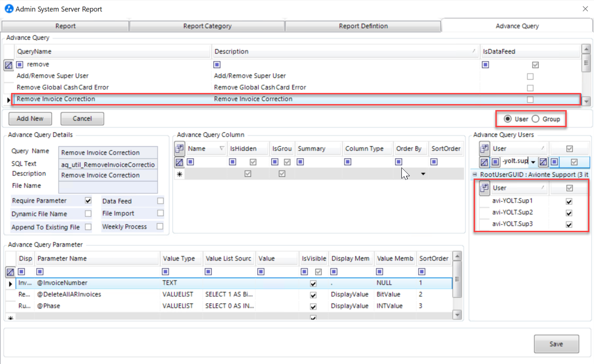Open QueryName filter operator icon
Screen dimensions: 594x364
pyautogui.click(x=20, y=65)
